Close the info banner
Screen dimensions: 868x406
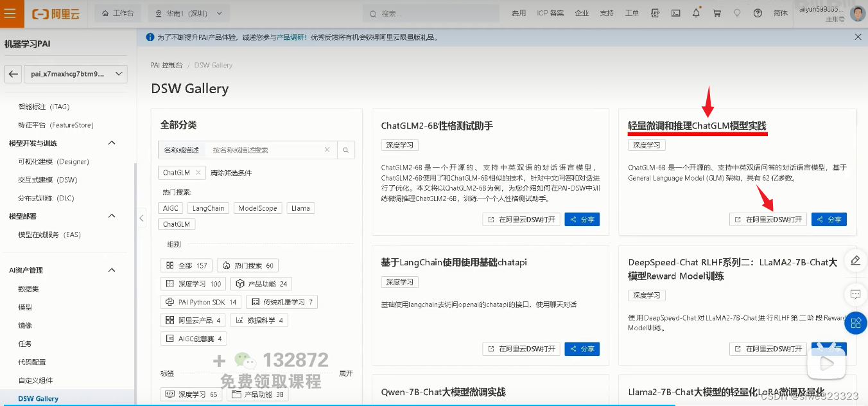point(858,37)
